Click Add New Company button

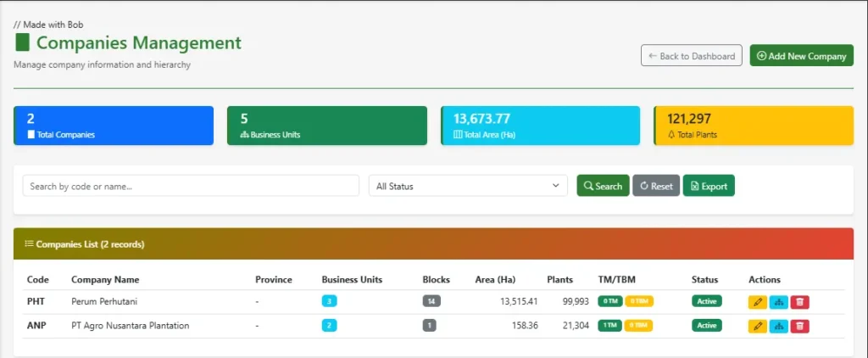[802, 55]
